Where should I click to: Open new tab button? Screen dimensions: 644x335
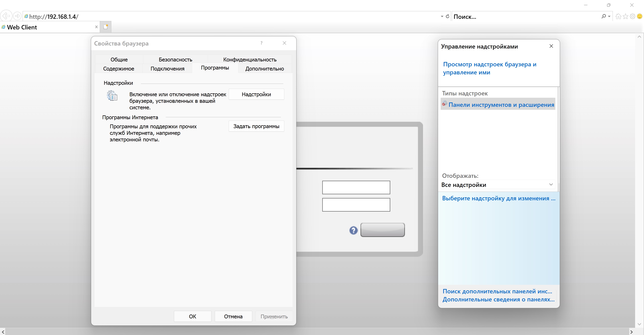click(105, 27)
